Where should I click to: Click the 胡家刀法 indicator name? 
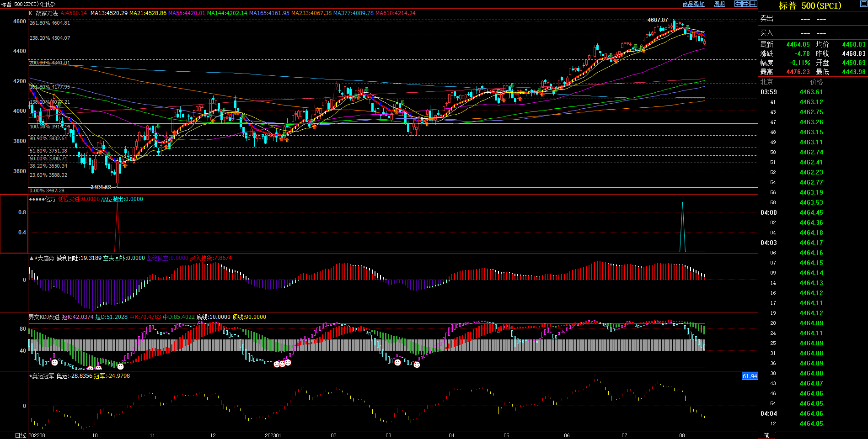coord(47,13)
